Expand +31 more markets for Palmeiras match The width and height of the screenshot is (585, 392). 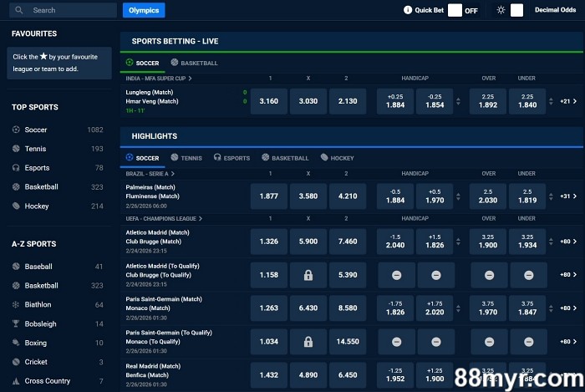[x=568, y=196]
